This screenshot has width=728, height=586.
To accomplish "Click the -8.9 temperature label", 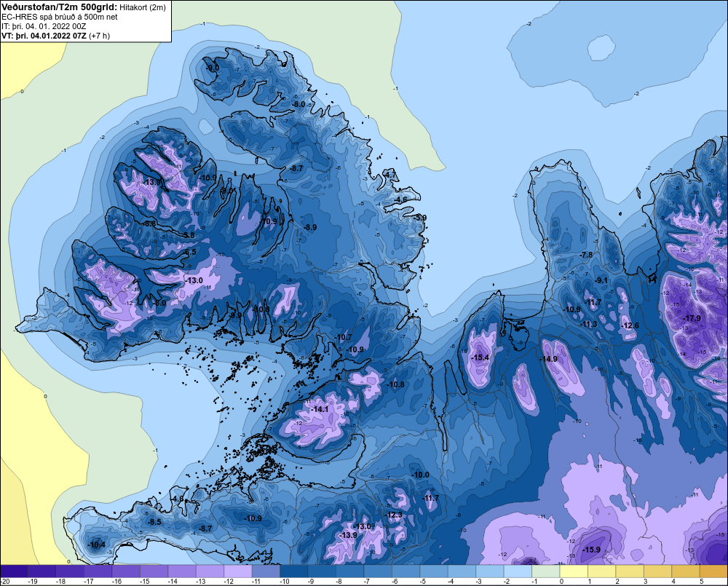I will pyautogui.click(x=309, y=227).
